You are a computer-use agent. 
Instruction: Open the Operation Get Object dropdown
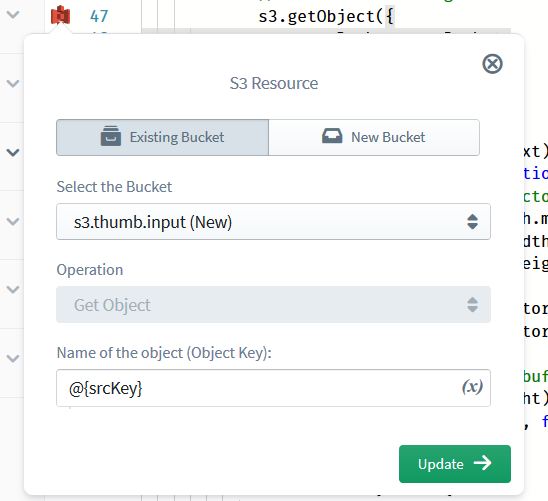[x=273, y=305]
